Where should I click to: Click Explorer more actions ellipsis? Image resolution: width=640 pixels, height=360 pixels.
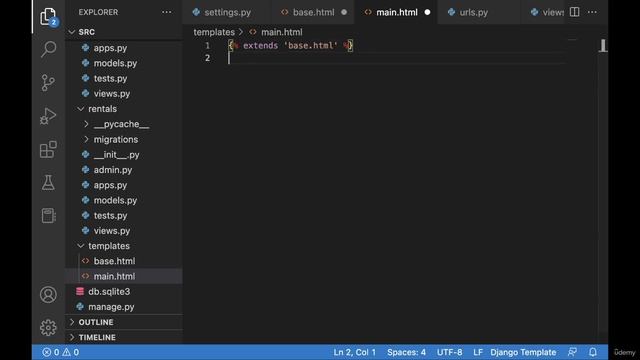click(x=167, y=12)
